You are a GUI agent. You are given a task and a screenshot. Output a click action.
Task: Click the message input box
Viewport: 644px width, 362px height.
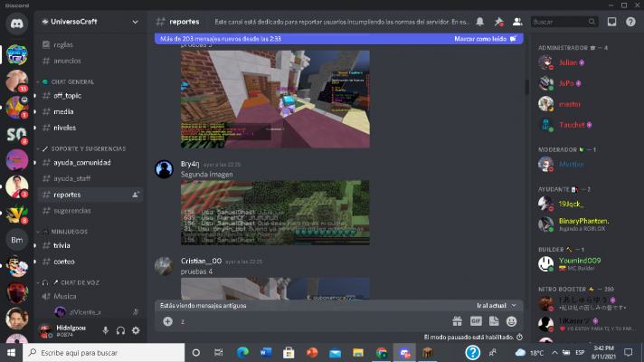pos(312,321)
